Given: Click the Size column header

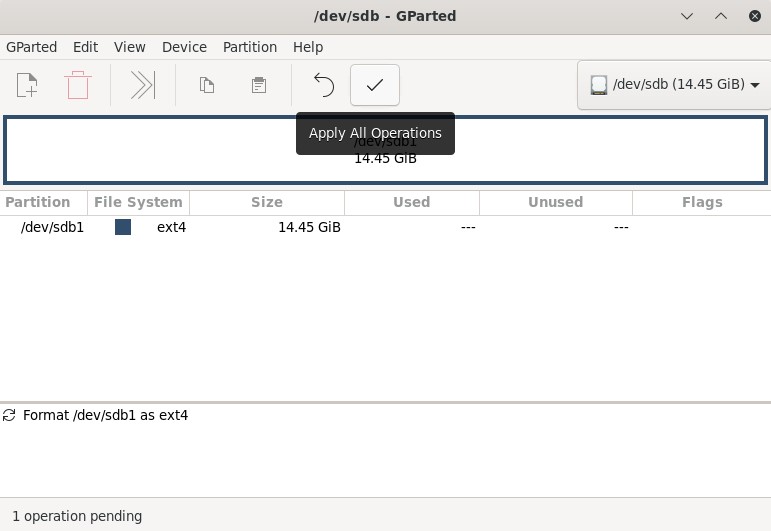Looking at the screenshot, I should click(267, 203).
